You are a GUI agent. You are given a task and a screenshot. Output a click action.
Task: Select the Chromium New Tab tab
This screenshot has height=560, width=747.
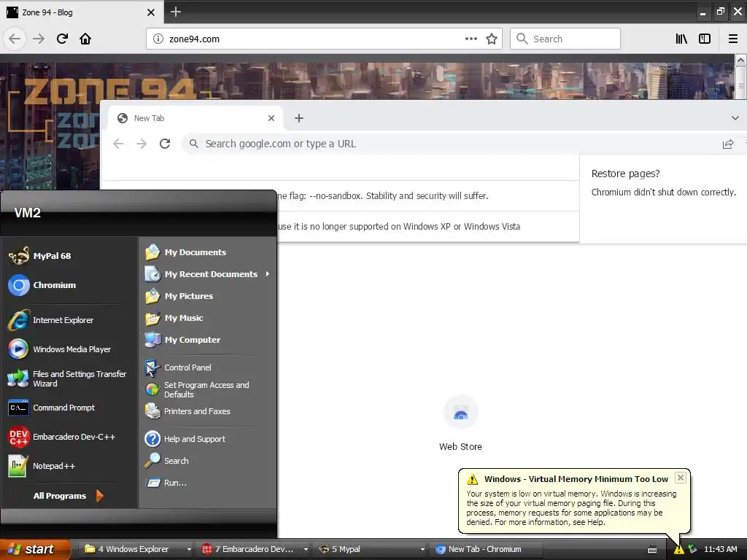pyautogui.click(x=196, y=118)
